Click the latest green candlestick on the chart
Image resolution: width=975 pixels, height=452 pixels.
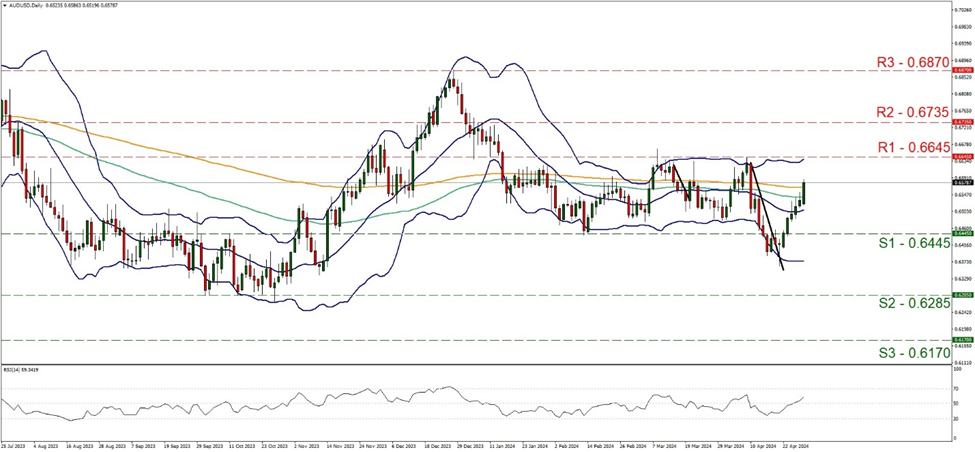point(804,193)
